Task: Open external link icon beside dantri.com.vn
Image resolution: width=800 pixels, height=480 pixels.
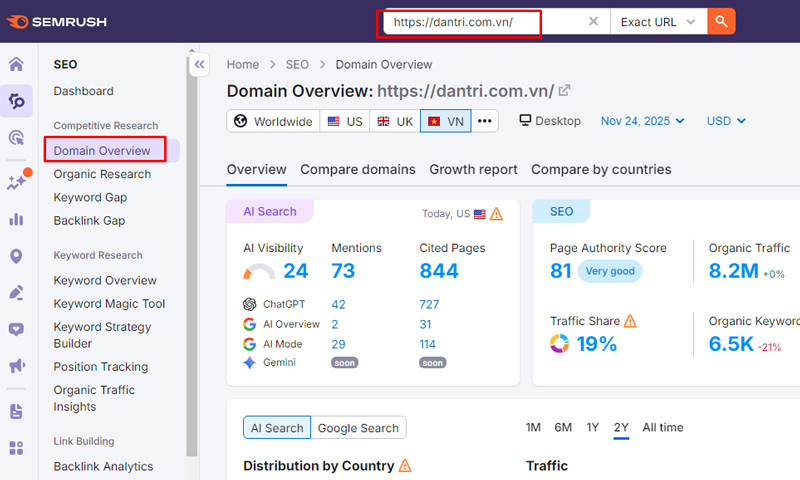Action: (565, 91)
